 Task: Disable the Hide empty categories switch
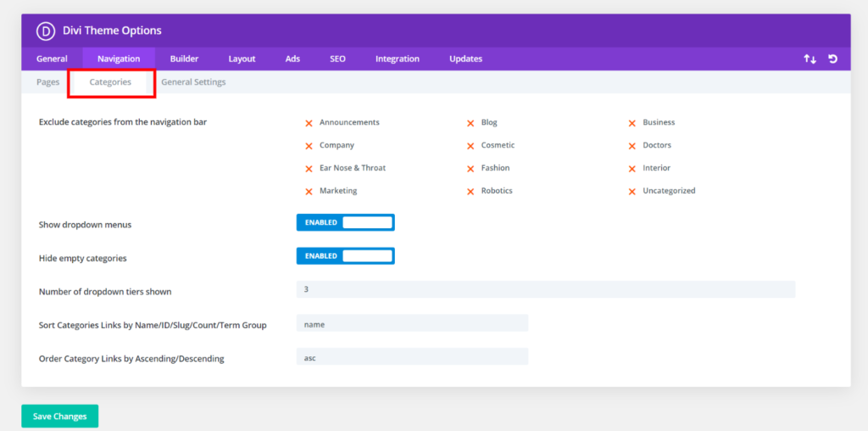pos(346,256)
